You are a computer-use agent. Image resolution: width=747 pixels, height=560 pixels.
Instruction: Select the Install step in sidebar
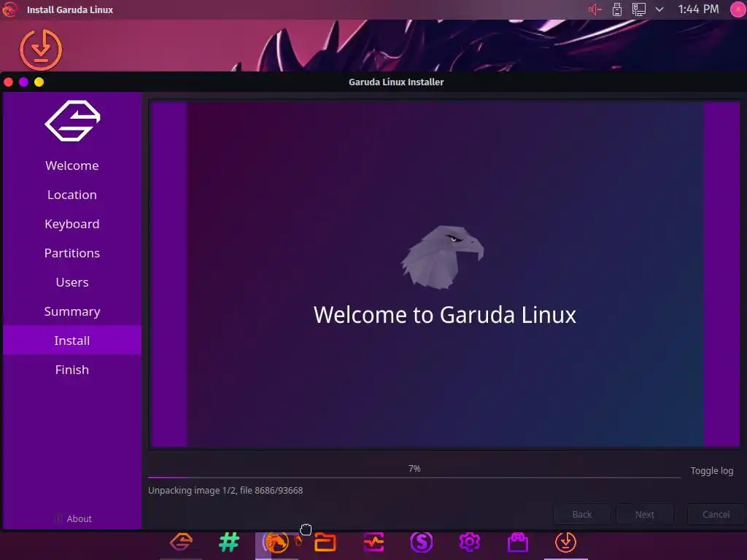pos(72,341)
